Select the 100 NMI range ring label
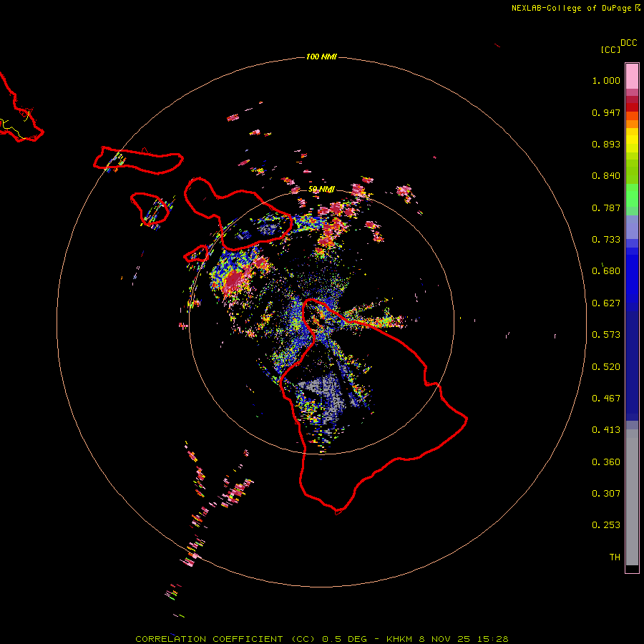This screenshot has width=644, height=644. [321, 57]
